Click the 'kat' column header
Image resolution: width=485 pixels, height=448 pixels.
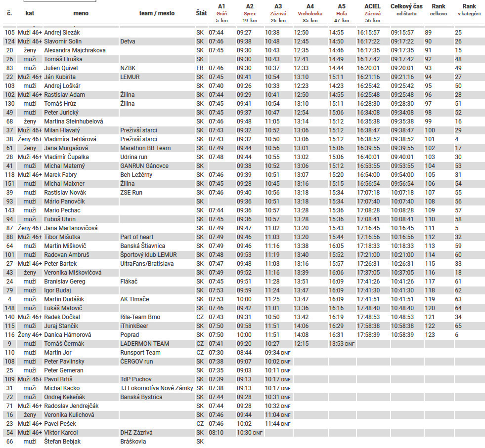(x=30, y=13)
